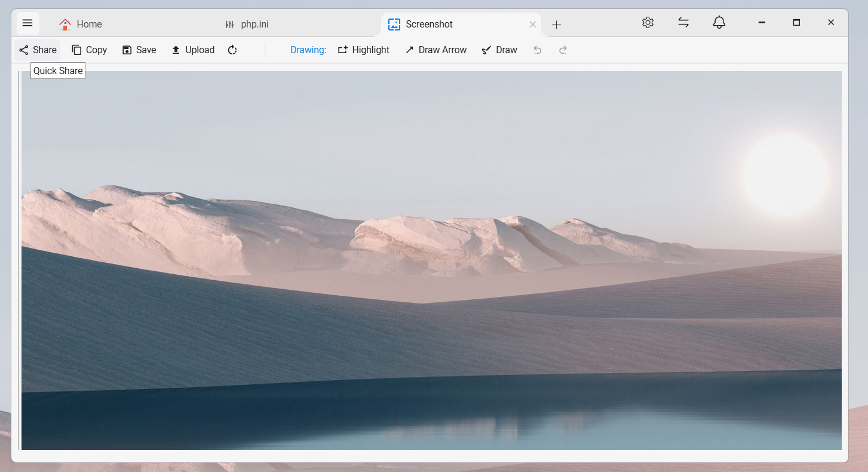Image resolution: width=868 pixels, height=472 pixels.
Task: Open notifications bell
Action: coord(719,23)
